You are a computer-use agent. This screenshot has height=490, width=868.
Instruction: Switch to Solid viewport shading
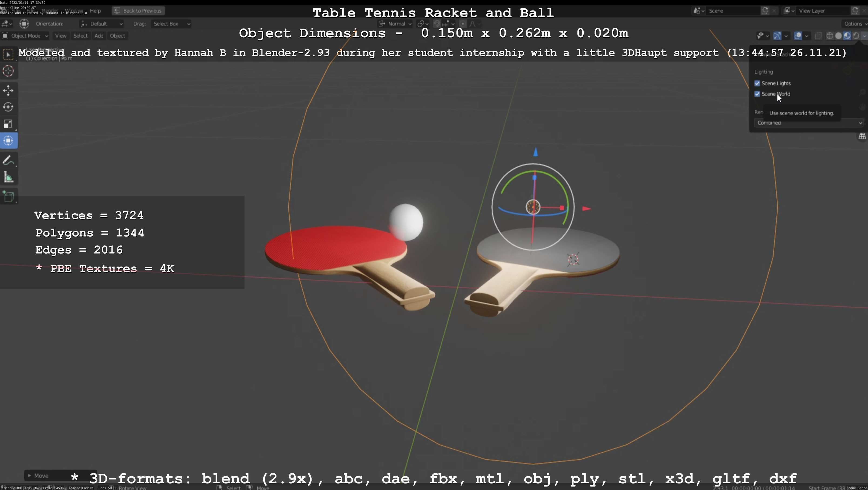tap(839, 36)
